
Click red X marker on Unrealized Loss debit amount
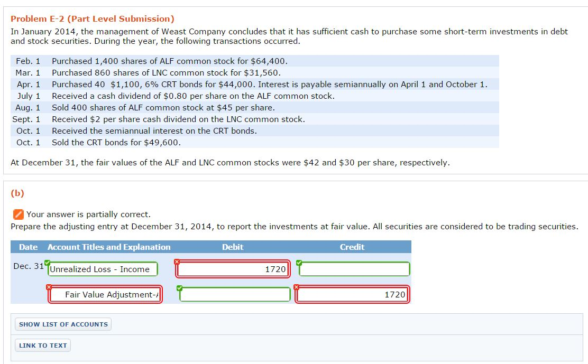pyautogui.click(x=177, y=262)
